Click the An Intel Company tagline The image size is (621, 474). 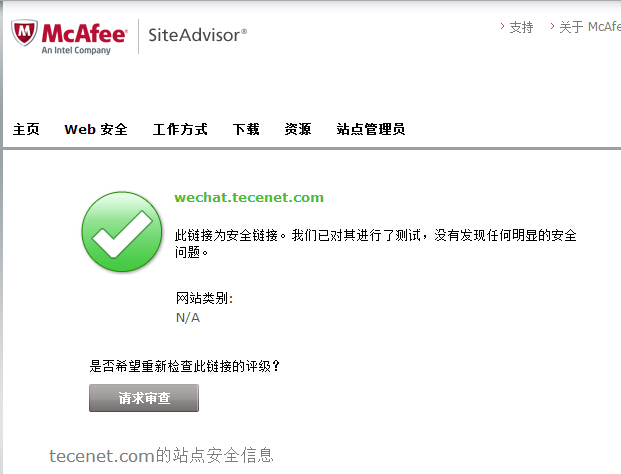point(76,50)
